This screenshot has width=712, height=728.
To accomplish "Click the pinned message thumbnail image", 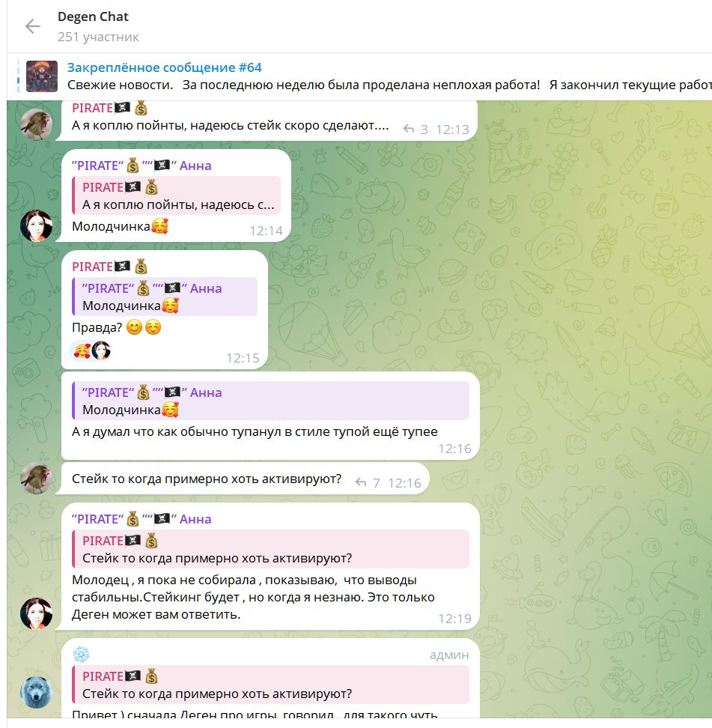I will click(42, 76).
